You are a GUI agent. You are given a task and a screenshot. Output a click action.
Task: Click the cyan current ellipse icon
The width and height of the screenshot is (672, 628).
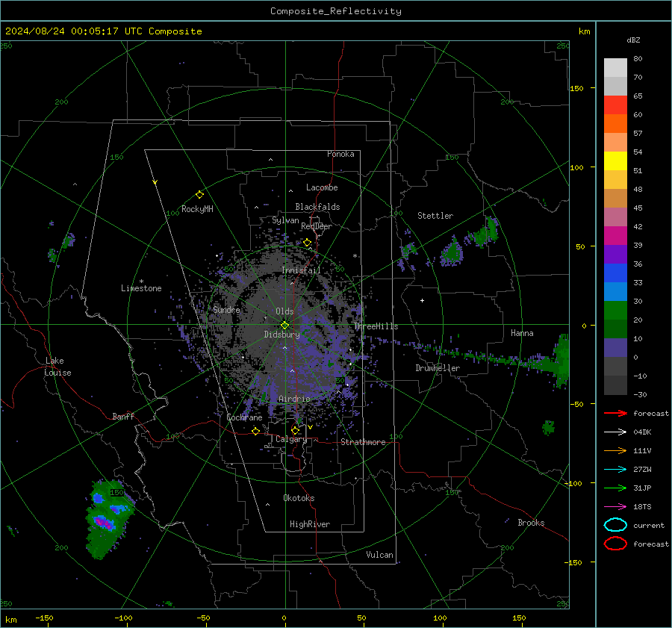pyautogui.click(x=615, y=525)
